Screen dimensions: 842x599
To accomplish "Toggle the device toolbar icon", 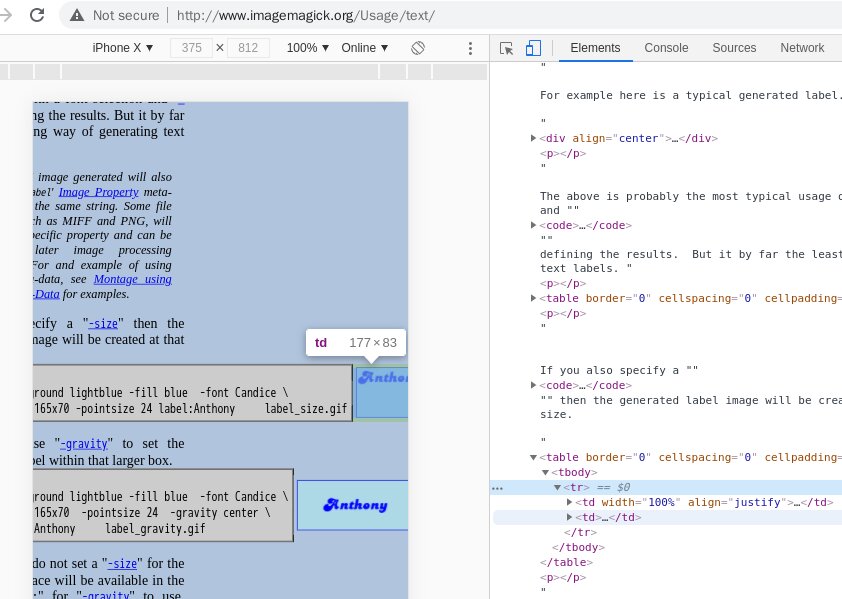I will tap(533, 48).
